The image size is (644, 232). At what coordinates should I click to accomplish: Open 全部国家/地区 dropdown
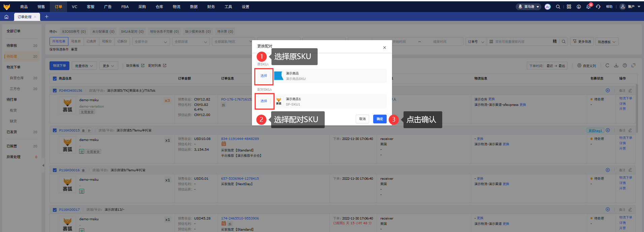232,42
